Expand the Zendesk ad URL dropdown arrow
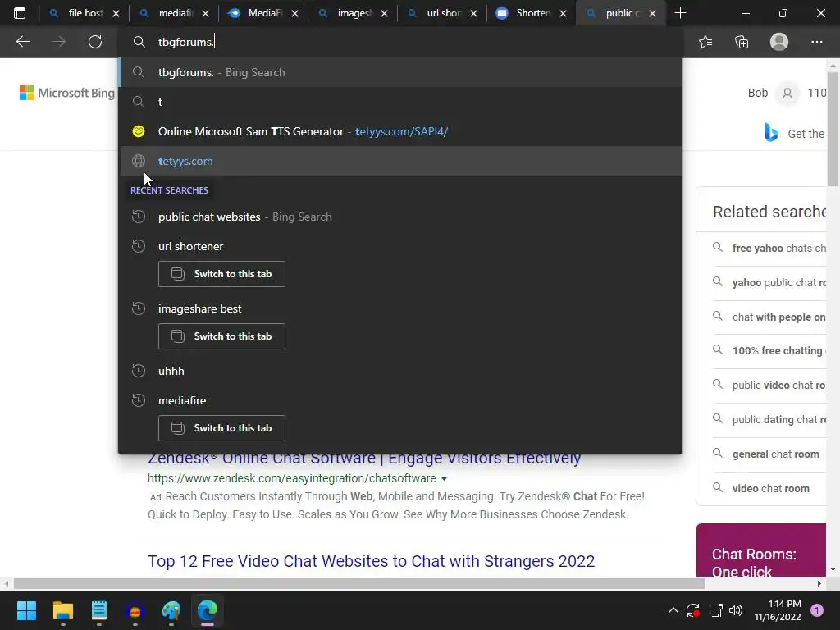 (444, 479)
